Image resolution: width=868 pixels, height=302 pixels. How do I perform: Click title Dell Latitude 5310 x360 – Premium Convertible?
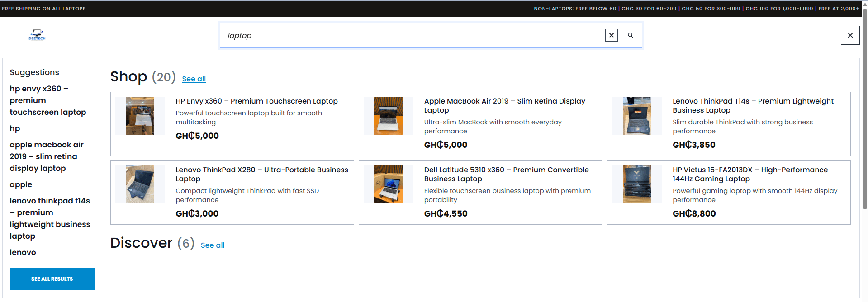click(506, 175)
